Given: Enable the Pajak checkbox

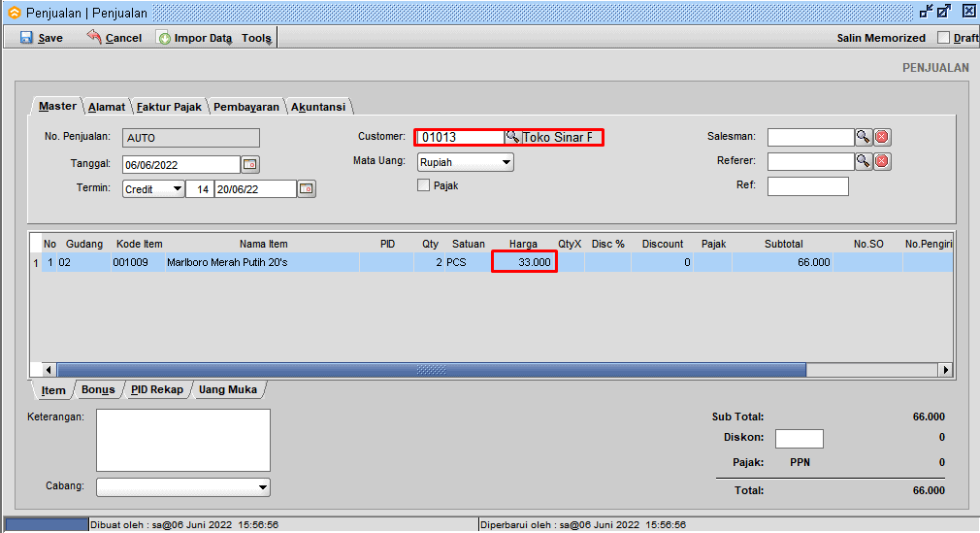Looking at the screenshot, I should [x=423, y=185].
